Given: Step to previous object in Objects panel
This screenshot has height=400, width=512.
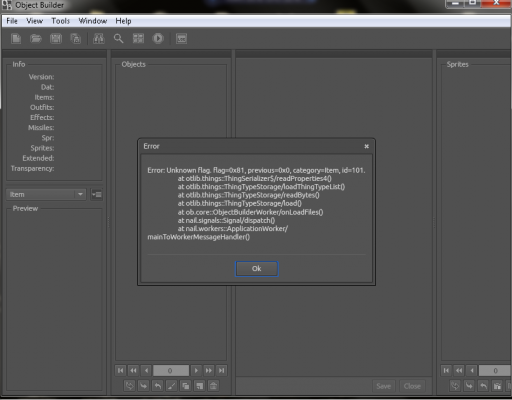Looking at the screenshot, I should click(x=146, y=370).
